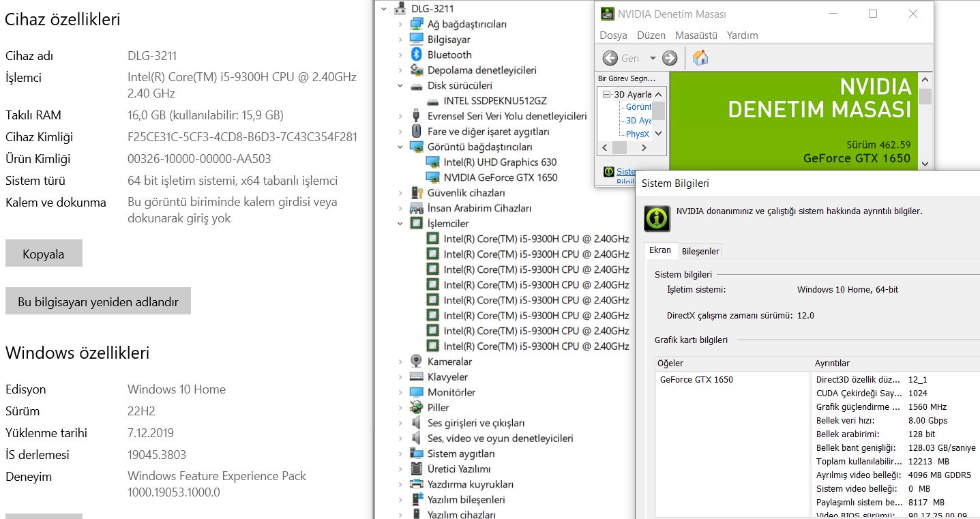The image size is (980, 519).
Task: Switch to the Ekran tab
Action: [660, 250]
